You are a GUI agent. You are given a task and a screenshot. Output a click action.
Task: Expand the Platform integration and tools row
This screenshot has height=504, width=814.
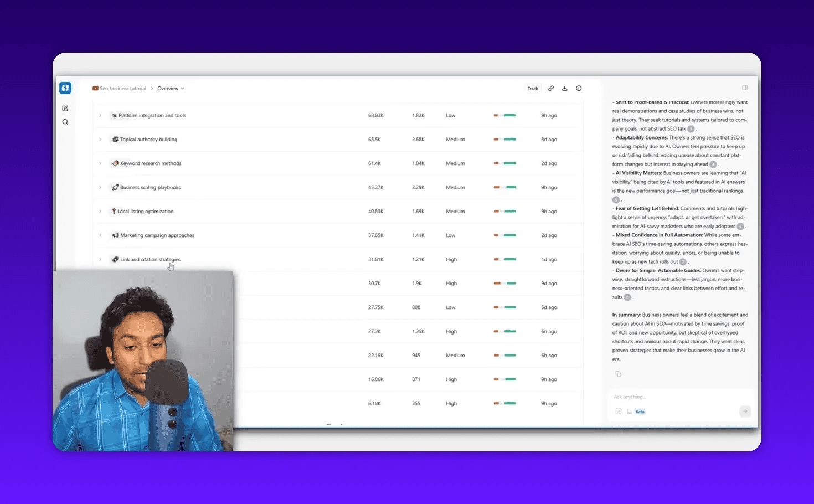coord(100,116)
